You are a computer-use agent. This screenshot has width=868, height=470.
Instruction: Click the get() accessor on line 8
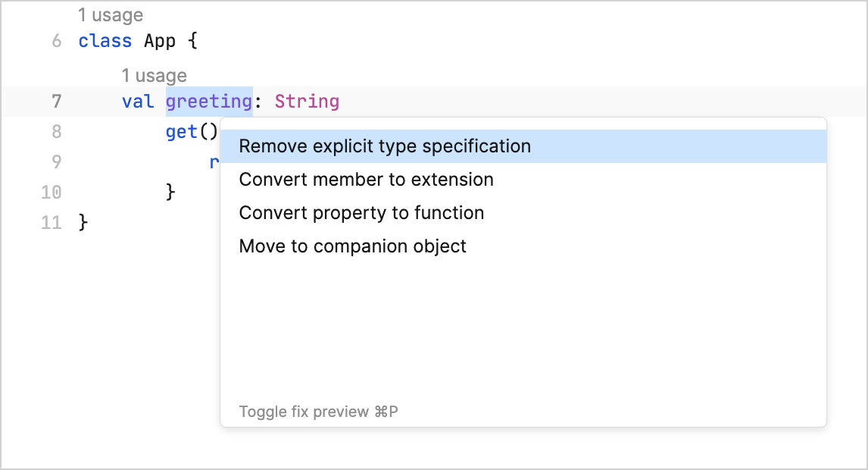190,131
